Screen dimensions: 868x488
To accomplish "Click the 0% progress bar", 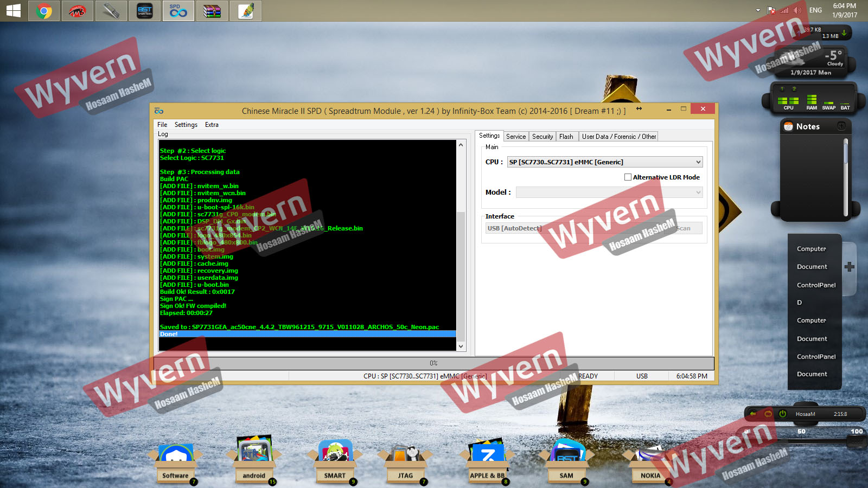I will 433,363.
